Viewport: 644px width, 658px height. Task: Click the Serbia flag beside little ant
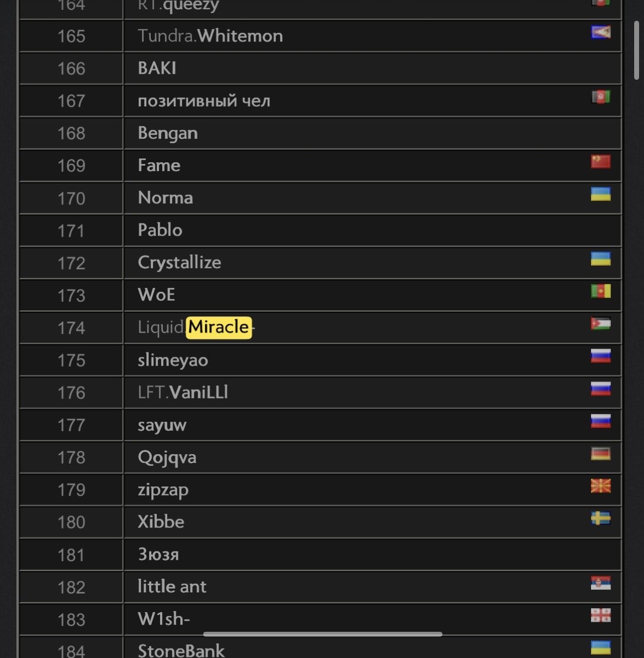point(600,583)
